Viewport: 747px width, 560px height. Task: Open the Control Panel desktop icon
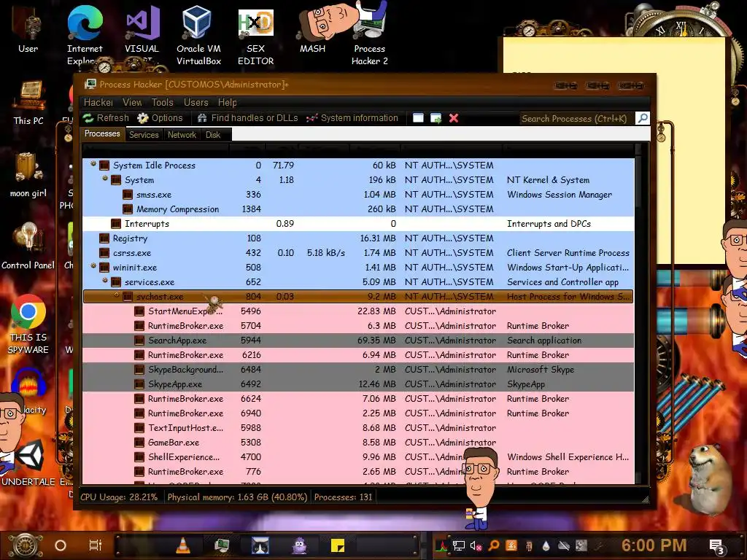point(28,245)
